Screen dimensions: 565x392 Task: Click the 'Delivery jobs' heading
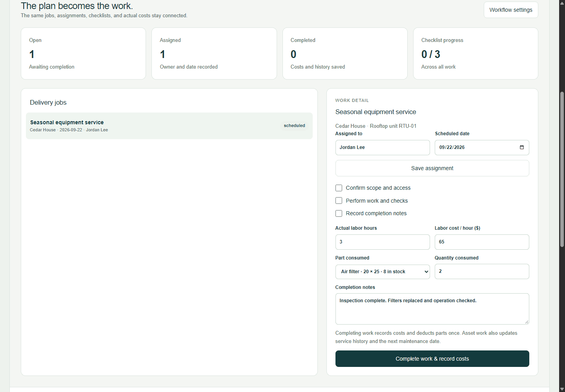[x=48, y=103]
